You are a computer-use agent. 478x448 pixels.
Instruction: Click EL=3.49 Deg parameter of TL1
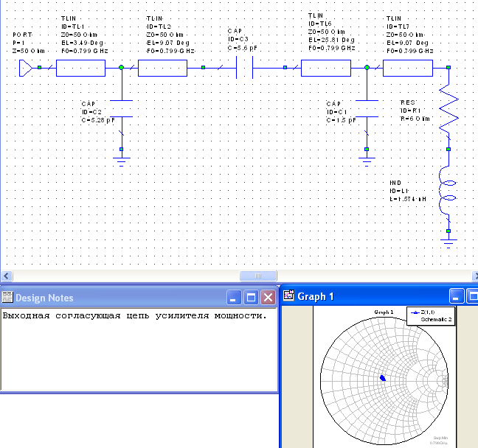pos(83,43)
